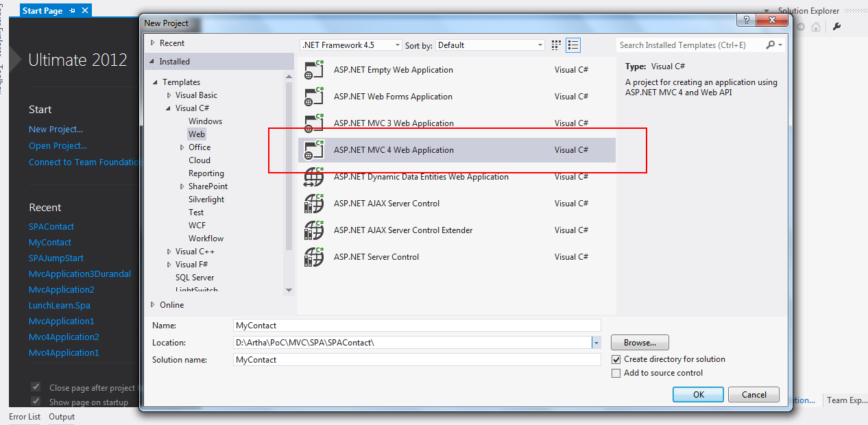Click Open Project link on Start Page
This screenshot has width=868, height=425.
tap(58, 146)
